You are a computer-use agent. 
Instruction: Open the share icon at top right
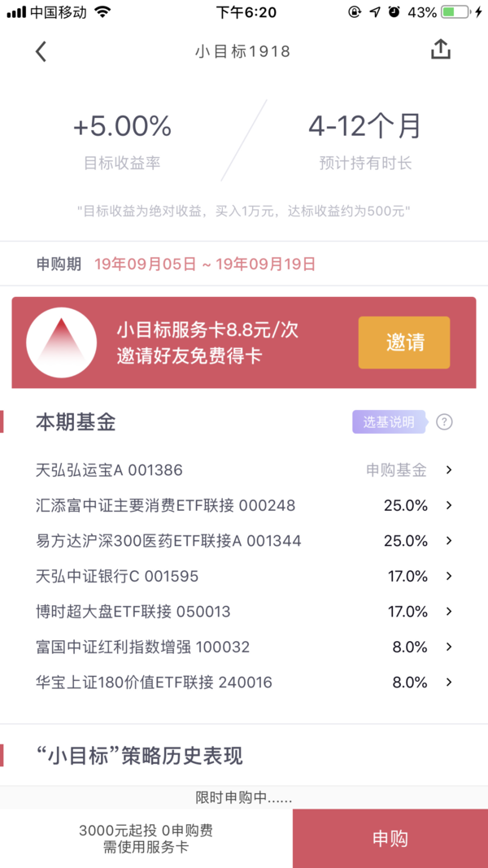(441, 50)
